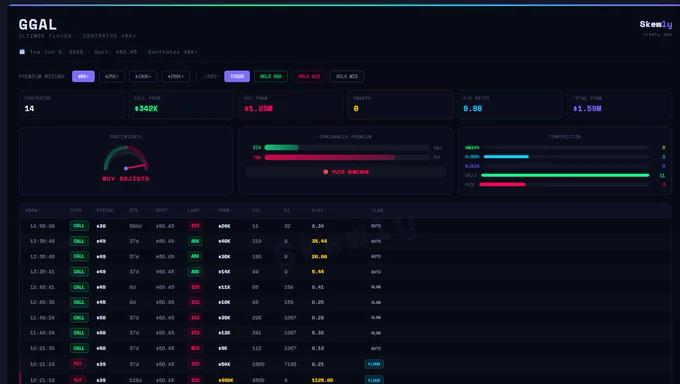Click the P/C Ratio card
The height and width of the screenshot is (384, 680).
point(510,104)
